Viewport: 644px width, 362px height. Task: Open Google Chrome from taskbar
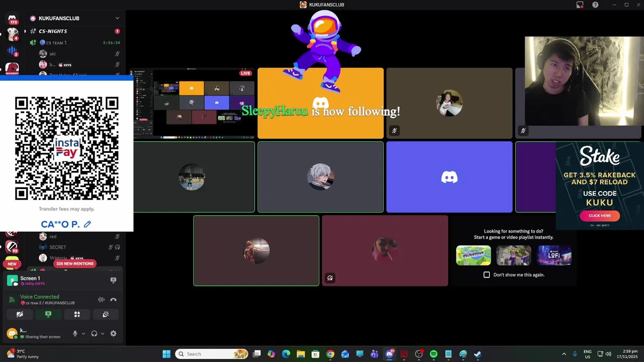[x=330, y=354]
